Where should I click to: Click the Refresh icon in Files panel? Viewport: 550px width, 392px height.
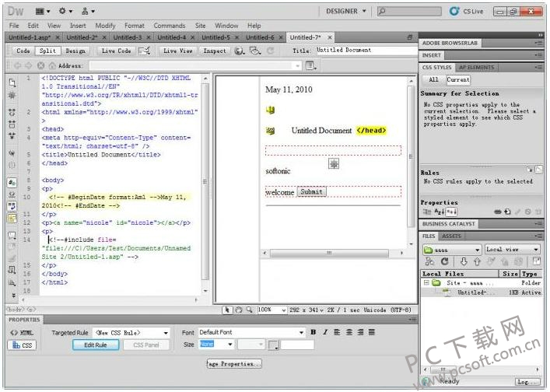[x=444, y=262]
